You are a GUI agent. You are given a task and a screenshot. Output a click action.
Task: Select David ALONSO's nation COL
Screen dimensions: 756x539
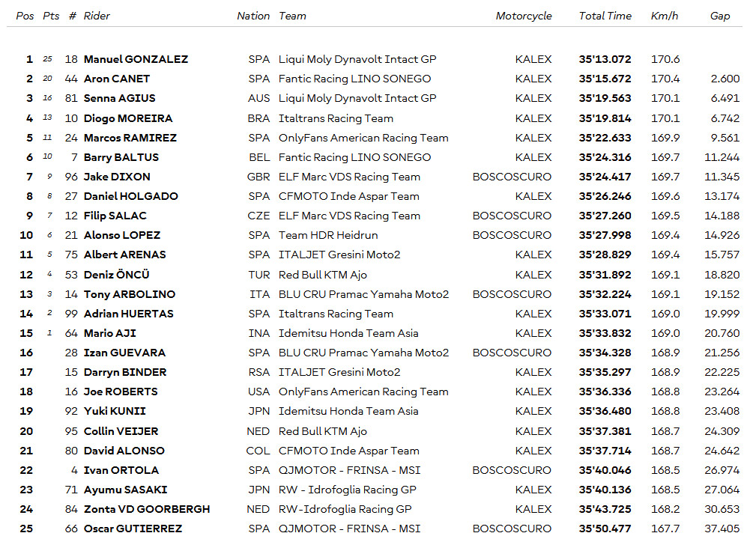pyautogui.click(x=258, y=451)
